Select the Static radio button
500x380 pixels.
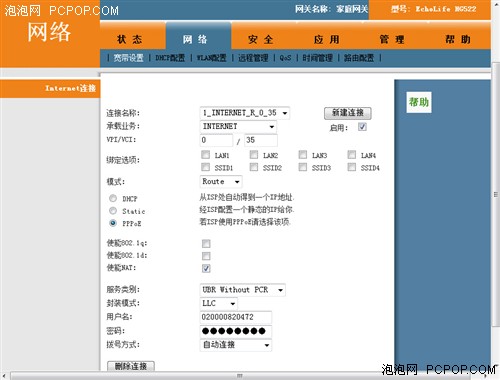point(113,211)
